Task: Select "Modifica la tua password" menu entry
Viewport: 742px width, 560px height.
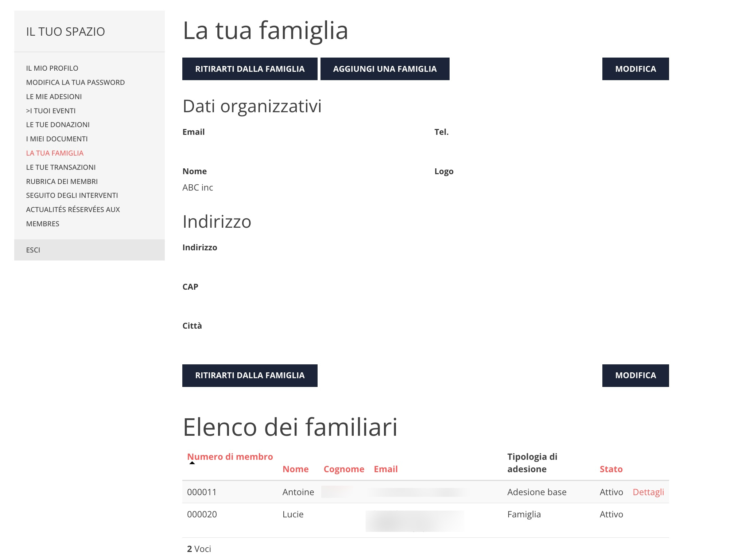Action: pos(75,82)
